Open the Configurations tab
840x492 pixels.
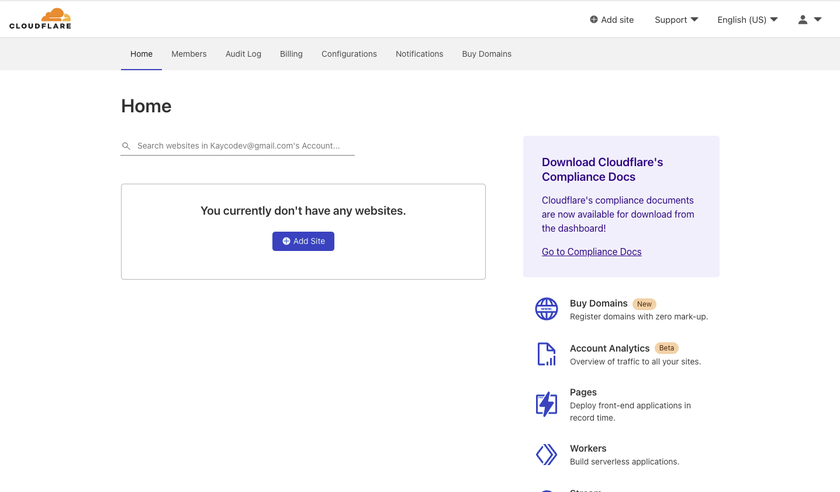(x=349, y=54)
